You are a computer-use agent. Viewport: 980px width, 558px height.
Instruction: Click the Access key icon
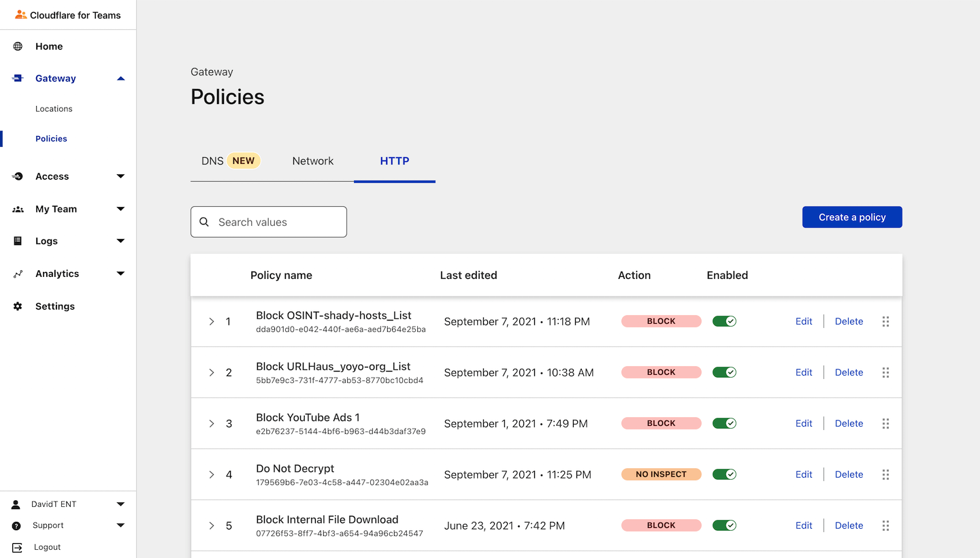pos(16,176)
